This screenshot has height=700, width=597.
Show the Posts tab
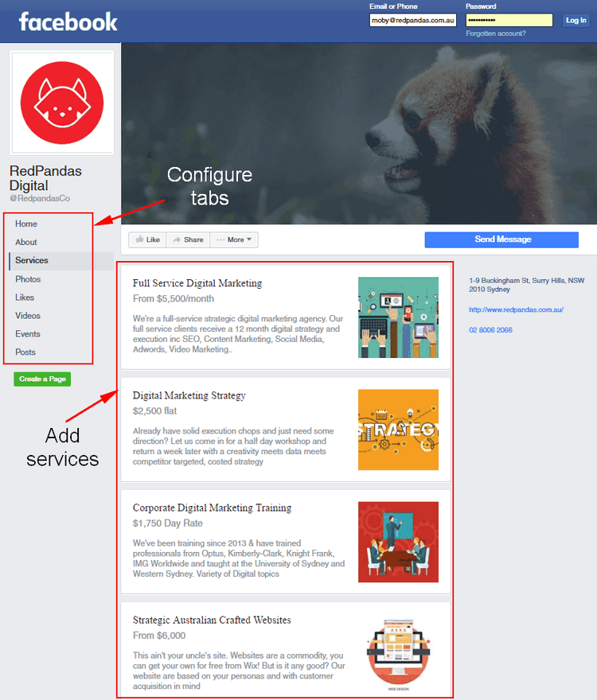pyautogui.click(x=25, y=352)
